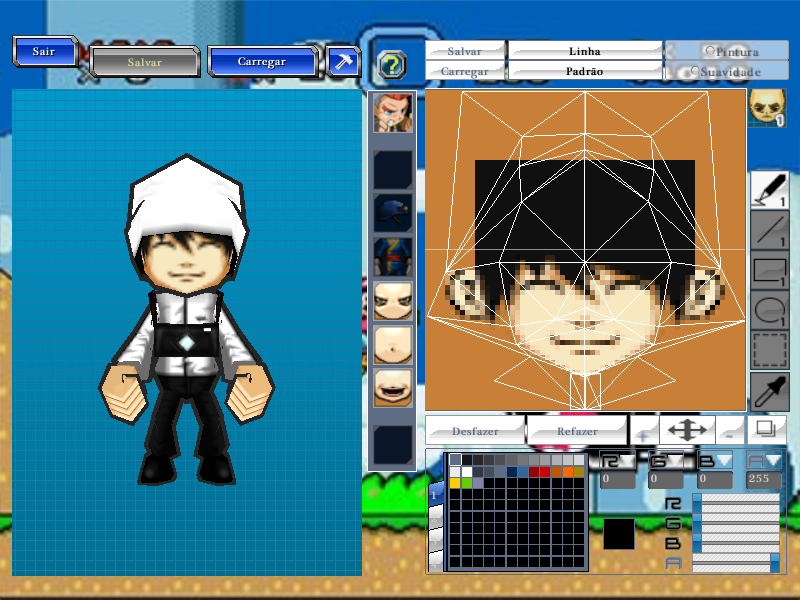Open help with the question mark icon
This screenshot has height=600, width=800.
click(392, 65)
